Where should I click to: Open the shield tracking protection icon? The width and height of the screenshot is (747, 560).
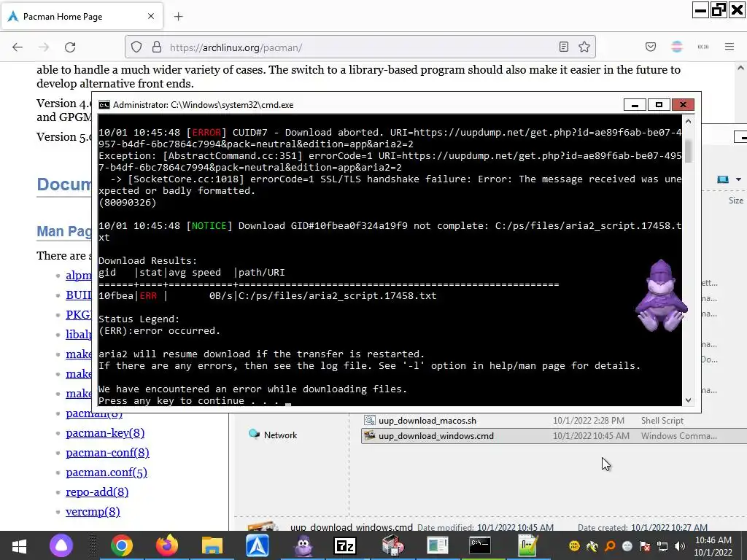[x=136, y=47]
